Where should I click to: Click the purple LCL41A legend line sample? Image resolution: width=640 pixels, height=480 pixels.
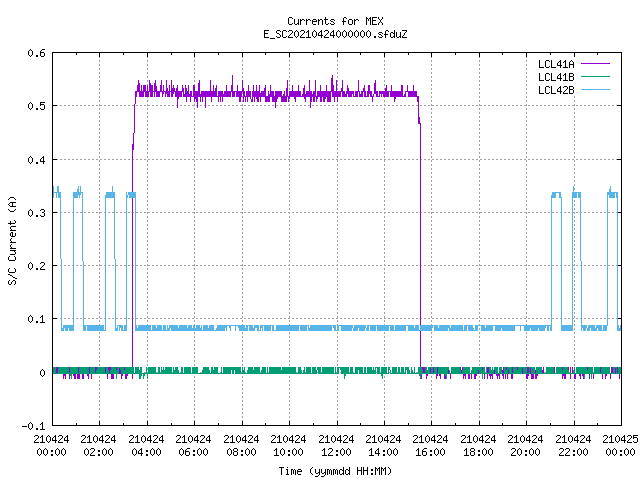coord(595,64)
